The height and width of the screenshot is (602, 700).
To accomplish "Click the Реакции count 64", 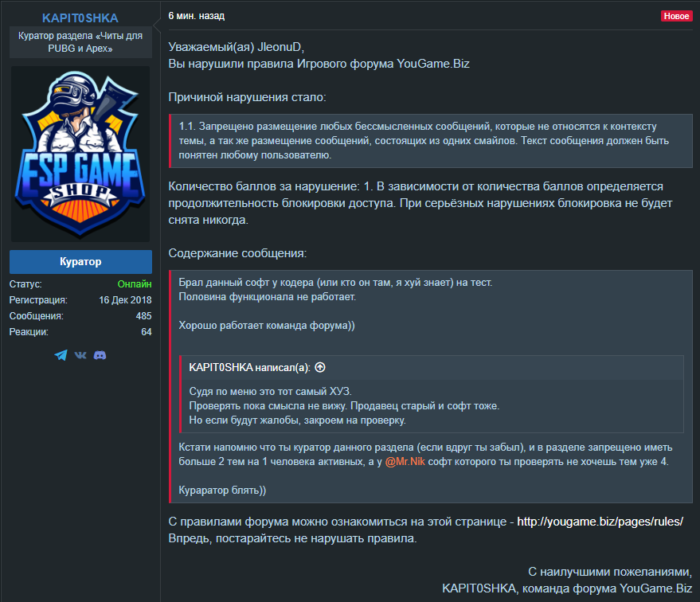I will pyautogui.click(x=147, y=332).
